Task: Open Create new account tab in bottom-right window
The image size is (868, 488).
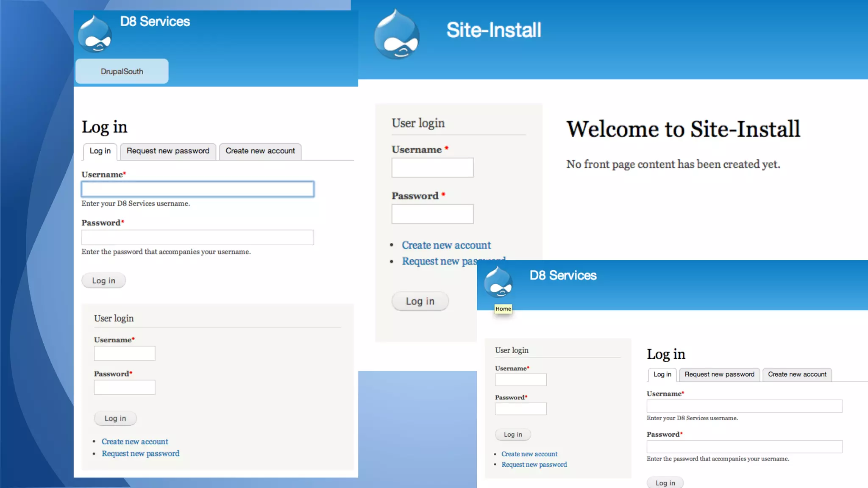Action: click(797, 374)
